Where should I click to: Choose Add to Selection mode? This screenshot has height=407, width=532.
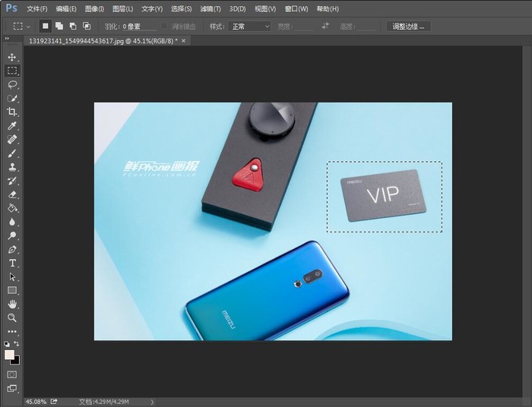[59, 26]
